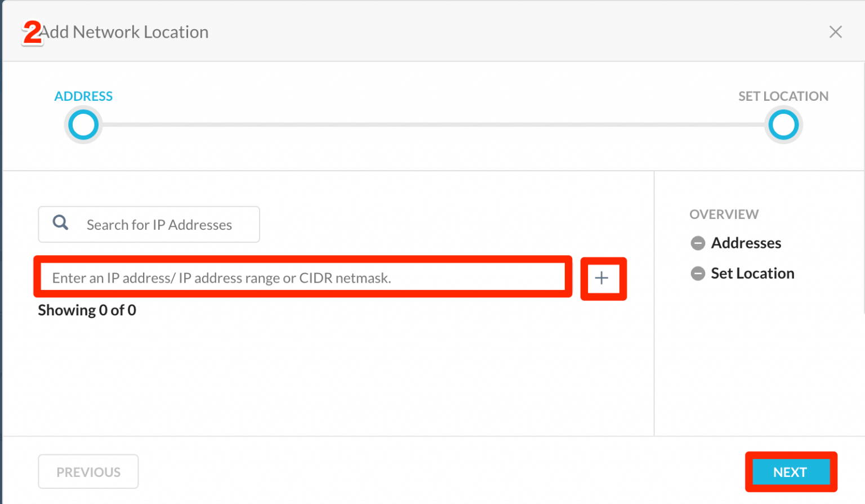Open the Addresses overview item
This screenshot has width=865, height=504.
point(746,243)
